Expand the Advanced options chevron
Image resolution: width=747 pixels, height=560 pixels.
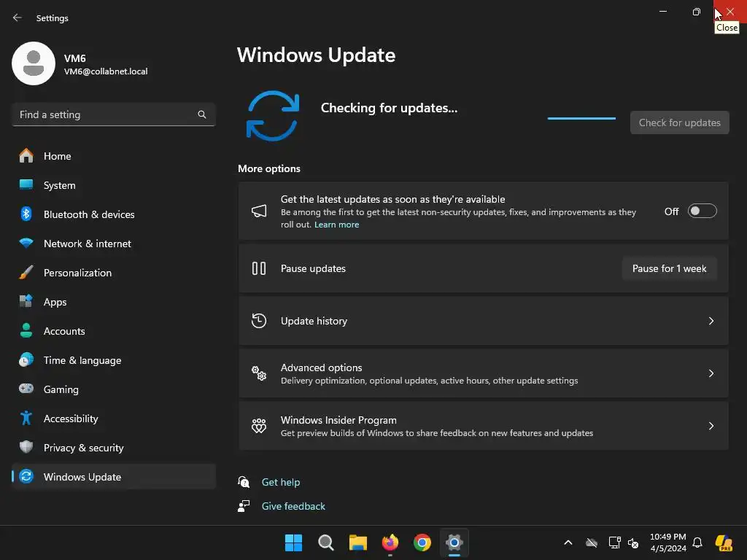[x=711, y=373]
